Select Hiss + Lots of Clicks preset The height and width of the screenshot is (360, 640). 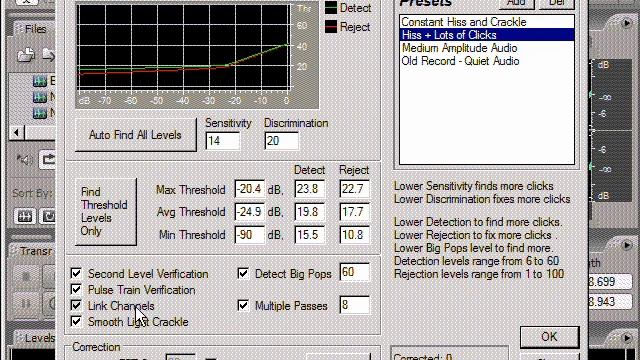click(487, 35)
